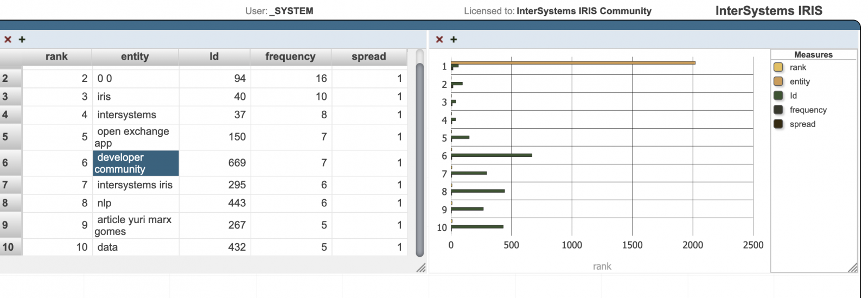Image resolution: width=868 pixels, height=298 pixels.
Task: Sort by the frequency column header
Action: (x=290, y=56)
